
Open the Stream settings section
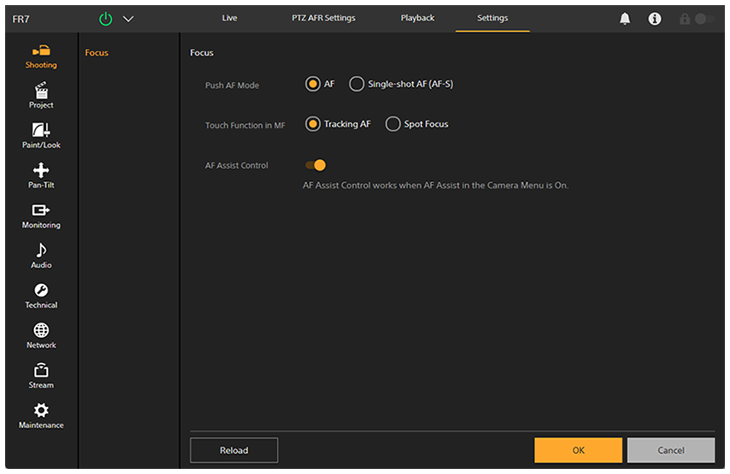click(41, 376)
